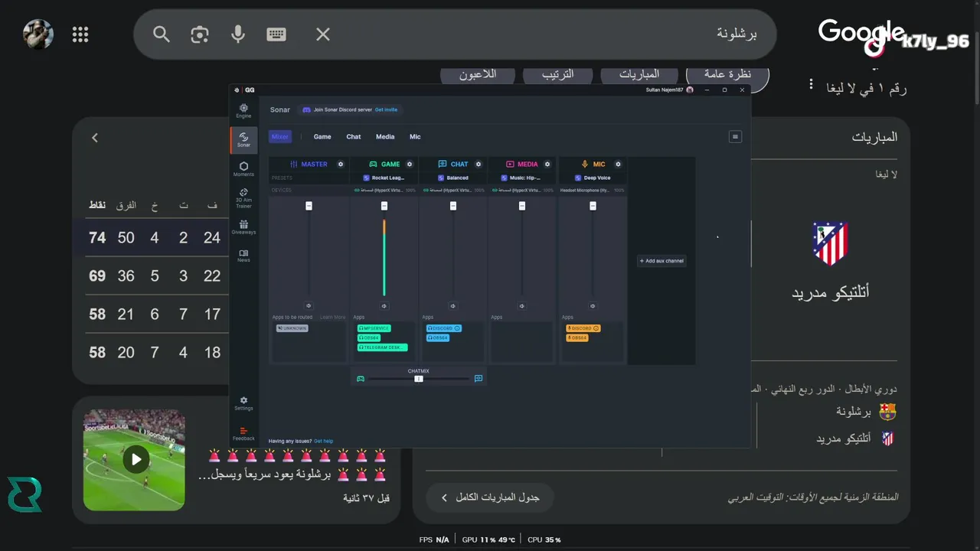The height and width of the screenshot is (551, 980).
Task: Clear the Google search box
Action: click(323, 34)
